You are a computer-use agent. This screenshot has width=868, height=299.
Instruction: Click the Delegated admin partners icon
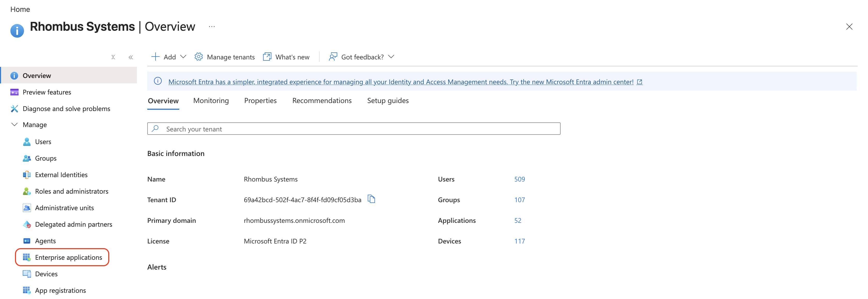[27, 225]
